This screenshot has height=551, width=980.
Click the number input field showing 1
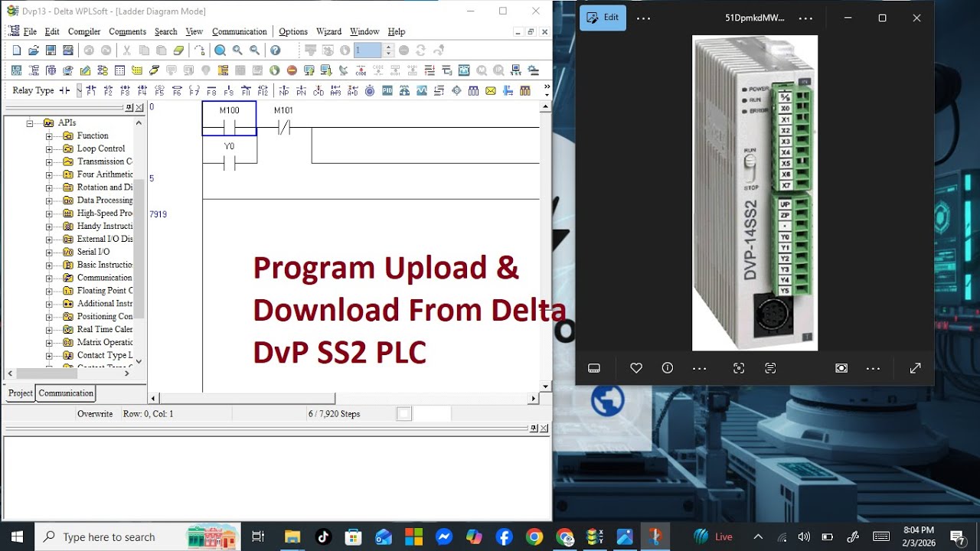click(x=367, y=51)
